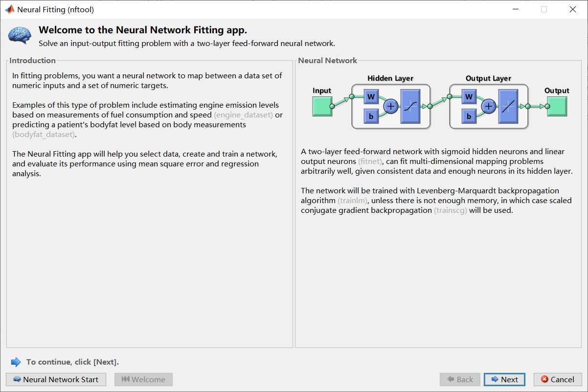
Task: Click the Introduction panel title
Action: (x=33, y=61)
